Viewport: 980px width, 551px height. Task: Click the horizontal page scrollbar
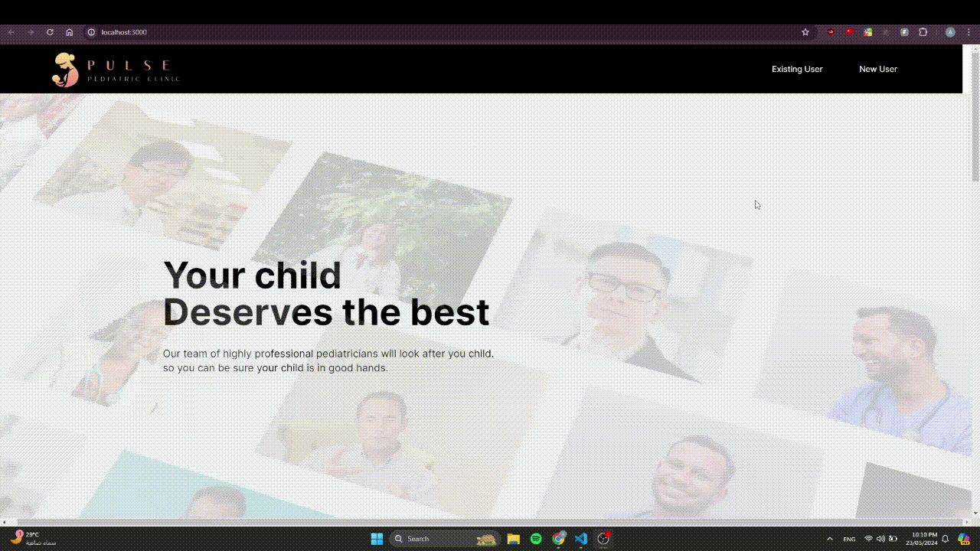tap(488, 522)
